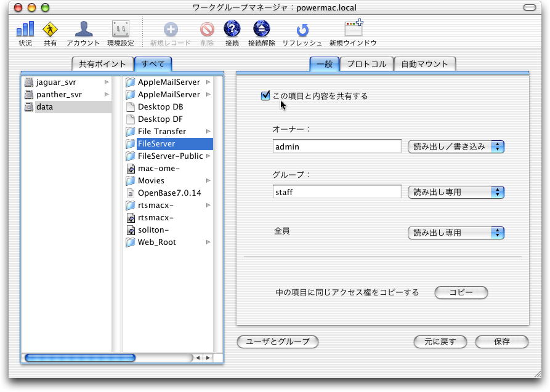Click the コピー button
This screenshot has height=392, width=550.
coord(461,292)
